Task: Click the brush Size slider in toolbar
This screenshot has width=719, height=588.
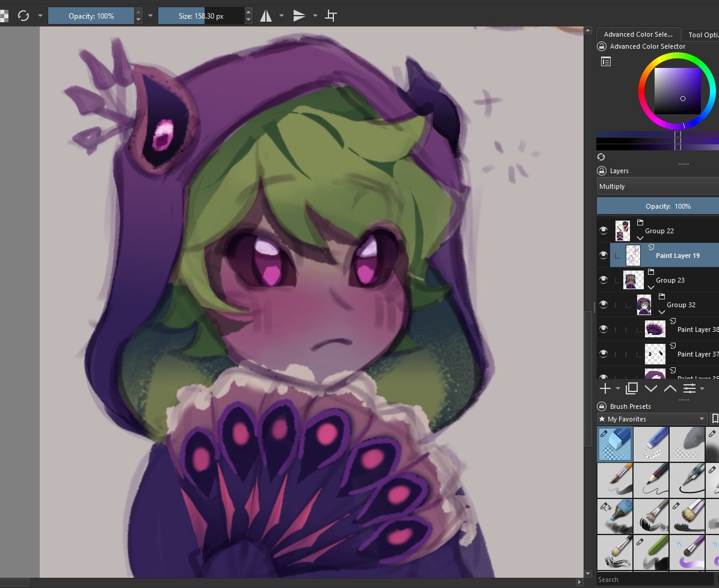Action: pyautogui.click(x=201, y=16)
